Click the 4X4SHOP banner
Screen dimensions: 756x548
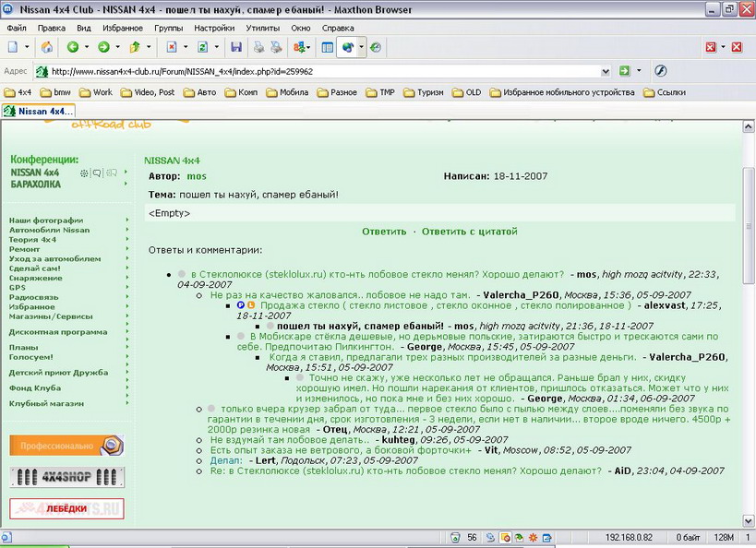tap(67, 477)
